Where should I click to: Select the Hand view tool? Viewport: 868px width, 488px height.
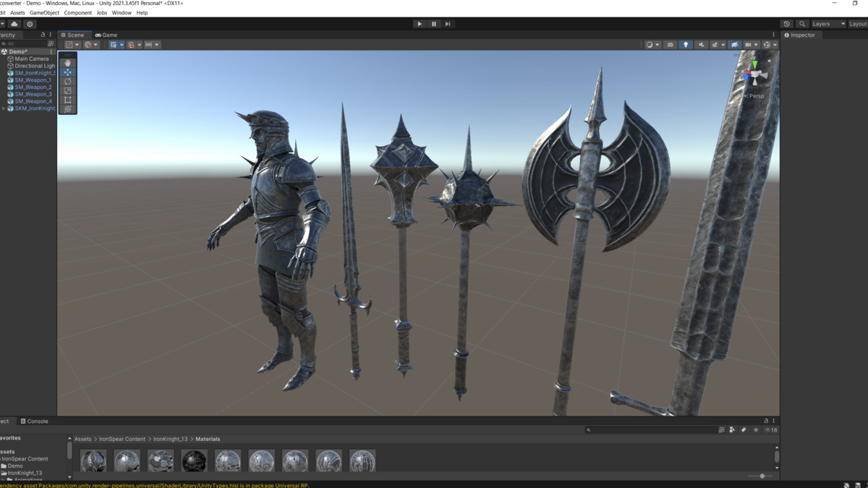[67, 63]
